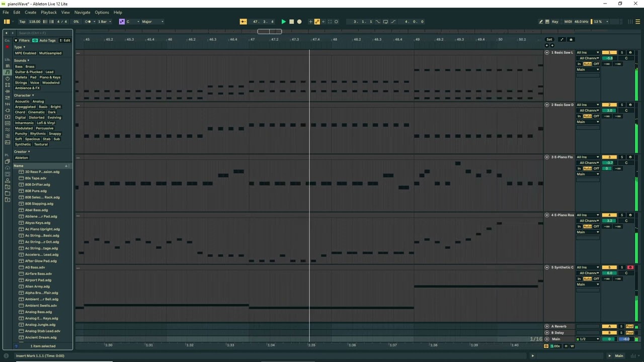Click the CPU load meter 13 %
This screenshot has width=644, height=362.
click(601, 22)
